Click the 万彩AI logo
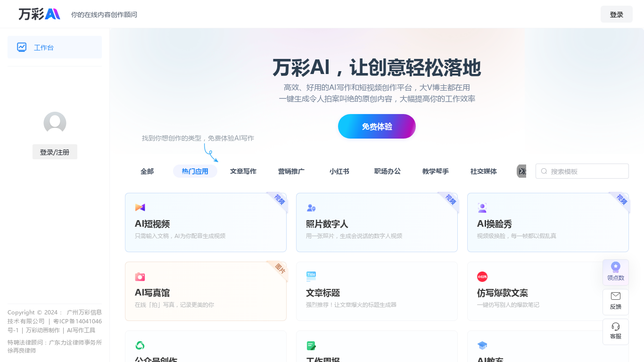Image resolution: width=644 pixels, height=362 pixels. (40, 14)
